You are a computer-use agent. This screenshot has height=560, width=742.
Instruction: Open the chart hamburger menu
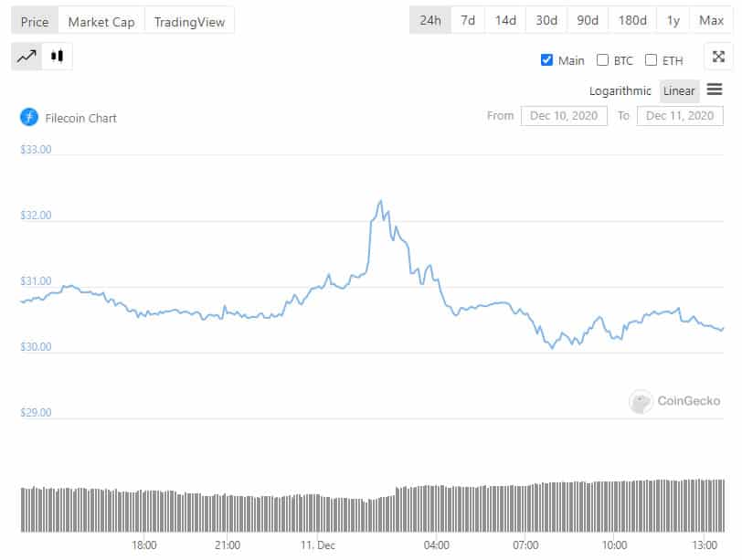click(715, 90)
